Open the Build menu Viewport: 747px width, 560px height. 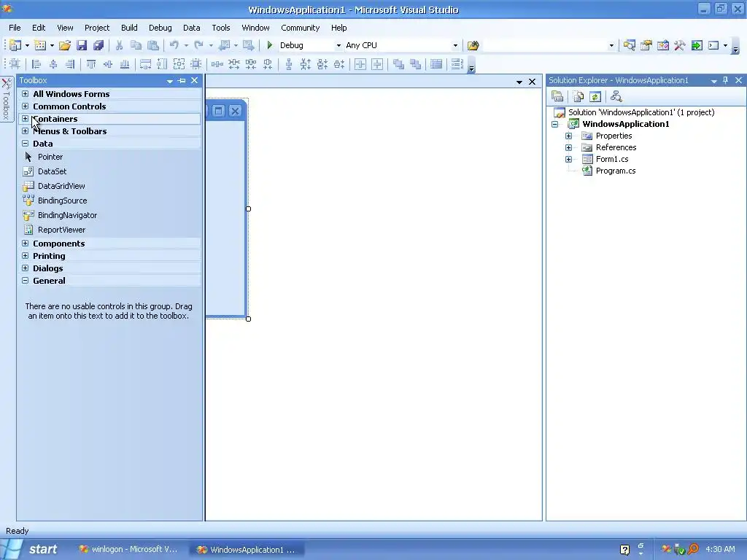129,28
